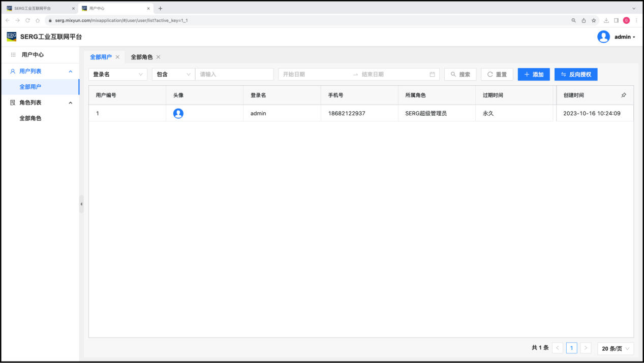Click the 搜索 search button
The height and width of the screenshot is (363, 644).
pyautogui.click(x=460, y=74)
